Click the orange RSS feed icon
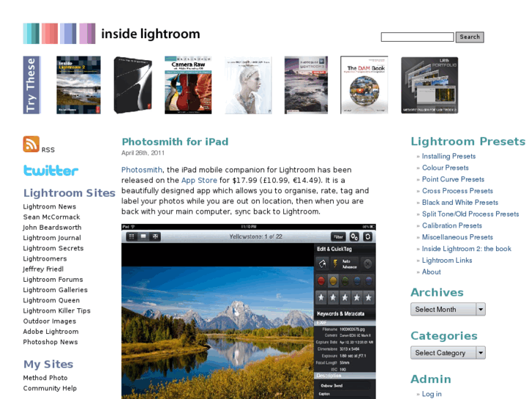 tap(31, 144)
